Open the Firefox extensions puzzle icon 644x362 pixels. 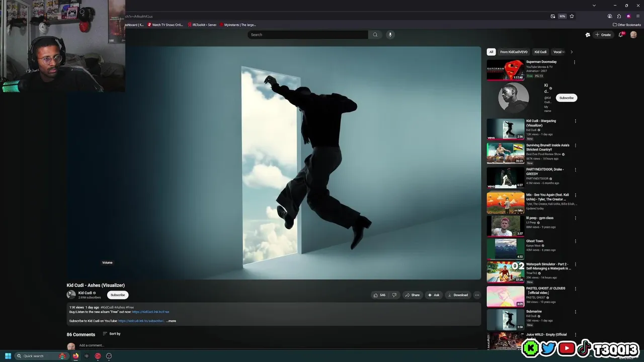pyautogui.click(x=619, y=16)
